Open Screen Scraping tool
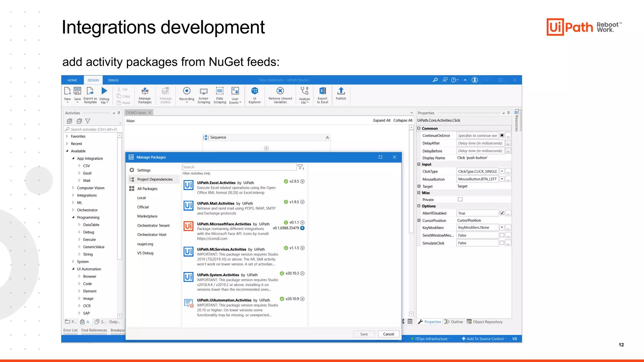 [x=204, y=91]
